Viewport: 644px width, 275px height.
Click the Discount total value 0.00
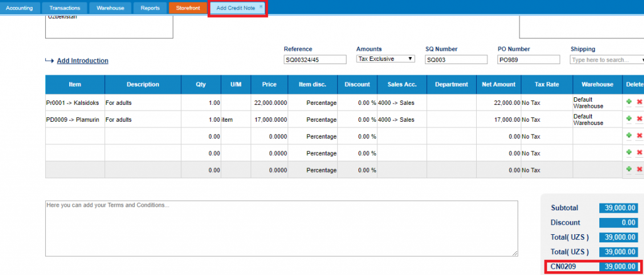[x=619, y=223]
